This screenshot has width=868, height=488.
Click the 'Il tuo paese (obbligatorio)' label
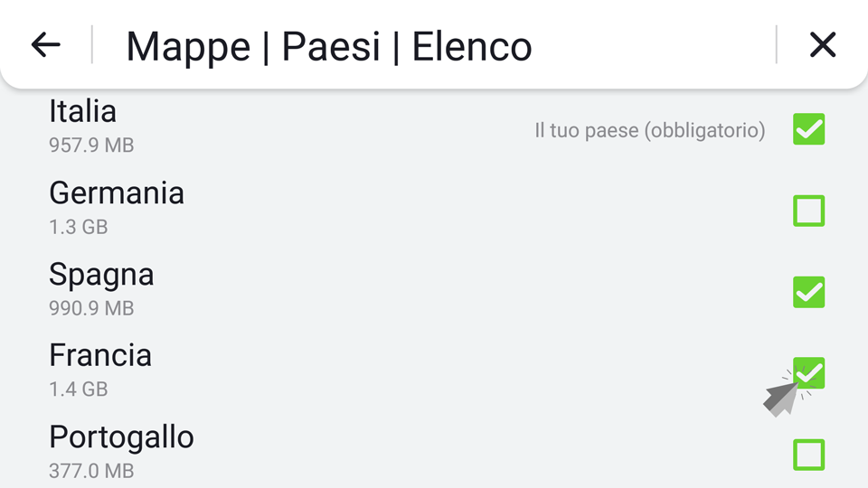[x=650, y=130]
